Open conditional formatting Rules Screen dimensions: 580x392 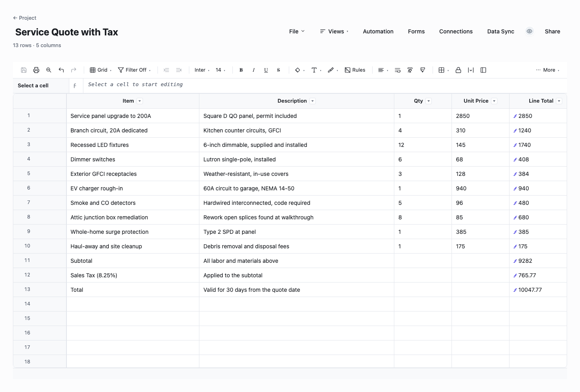click(x=355, y=70)
